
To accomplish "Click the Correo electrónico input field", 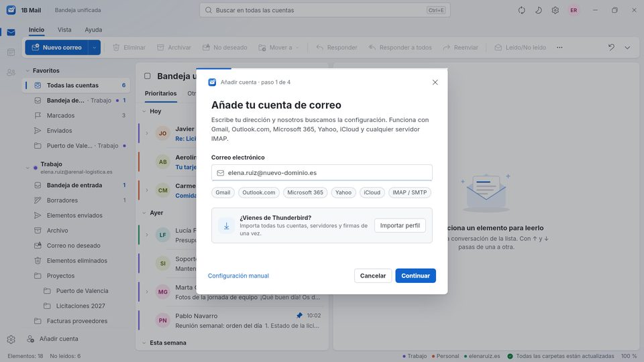I will 321,173.
